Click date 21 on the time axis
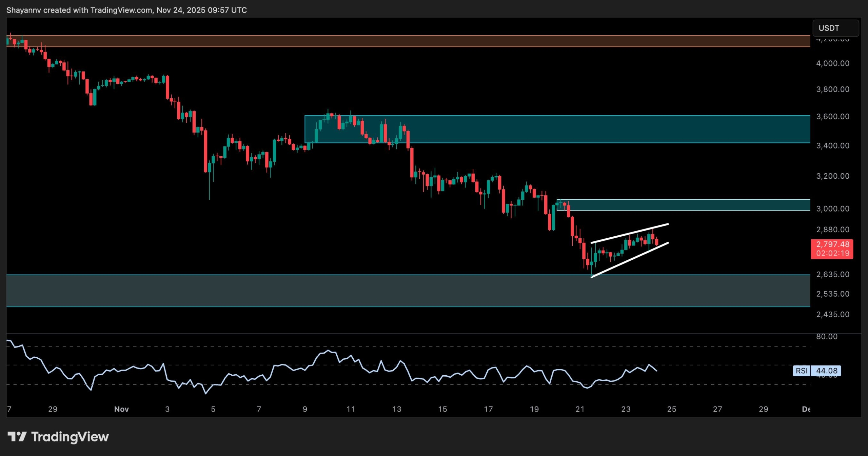 click(x=580, y=409)
